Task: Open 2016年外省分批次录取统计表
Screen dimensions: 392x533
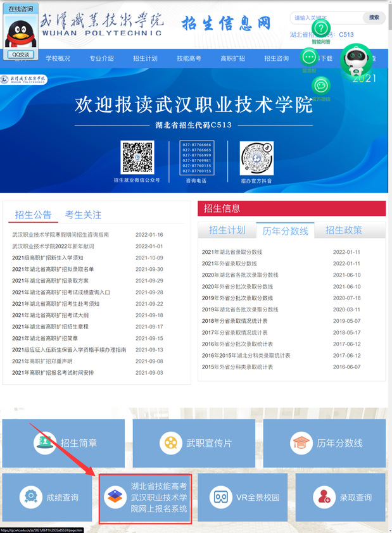Action: coord(237,344)
